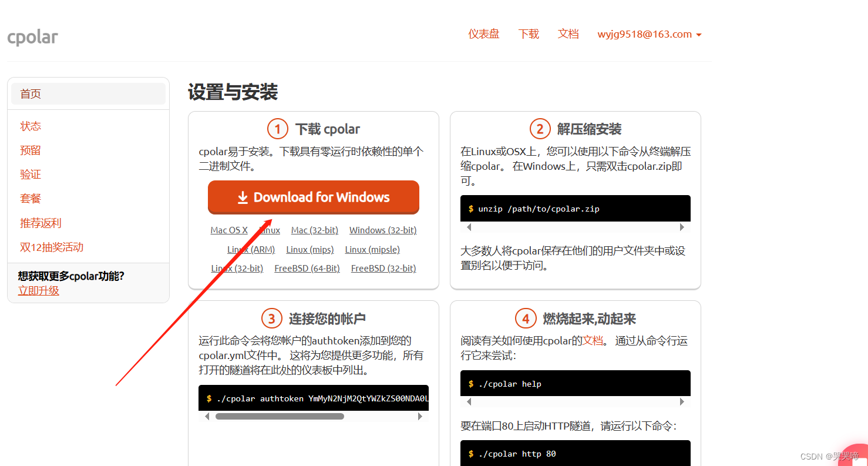Viewport: 868px width, 466px height.
Task: Click right scroll arrow under cpolar help
Action: point(682,402)
